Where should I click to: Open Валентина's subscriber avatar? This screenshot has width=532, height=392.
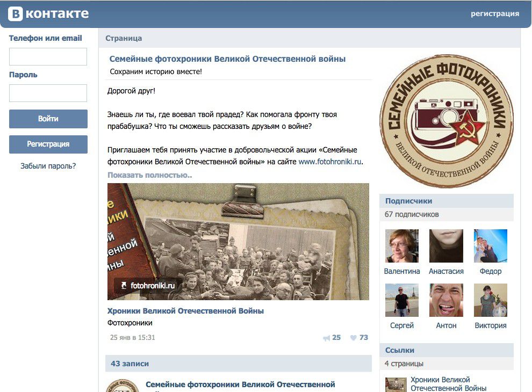pyautogui.click(x=402, y=246)
